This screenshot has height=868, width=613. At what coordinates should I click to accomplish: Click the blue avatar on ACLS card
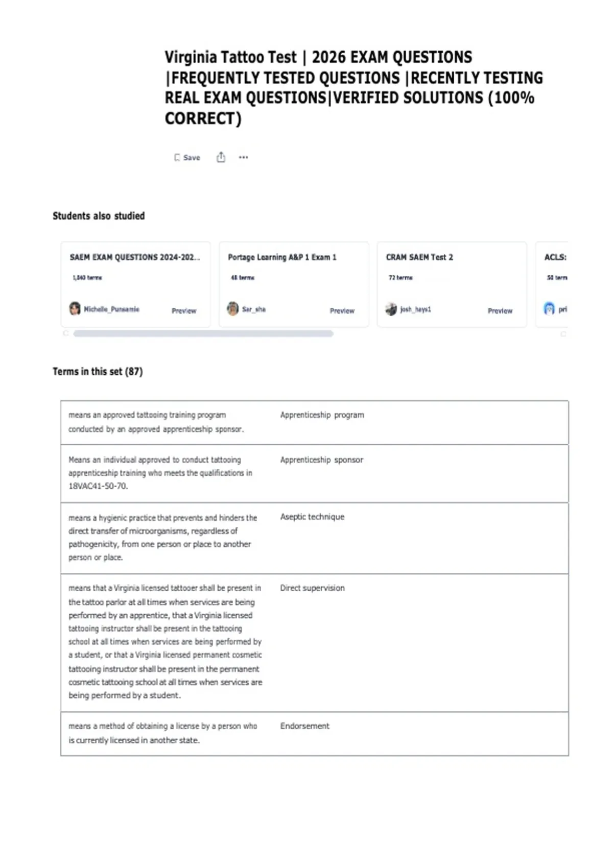pos(549,309)
